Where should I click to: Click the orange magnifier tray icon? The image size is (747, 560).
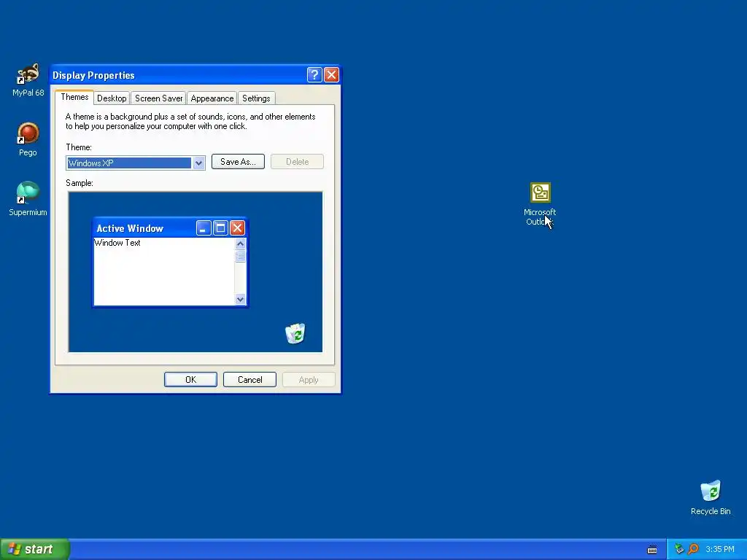click(693, 549)
